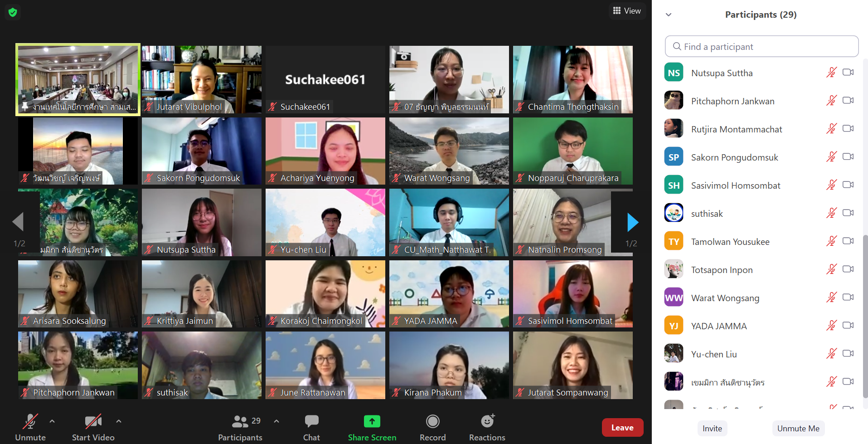This screenshot has height=444, width=868.
Task: Click the Find a participant search field
Action: 761,47
